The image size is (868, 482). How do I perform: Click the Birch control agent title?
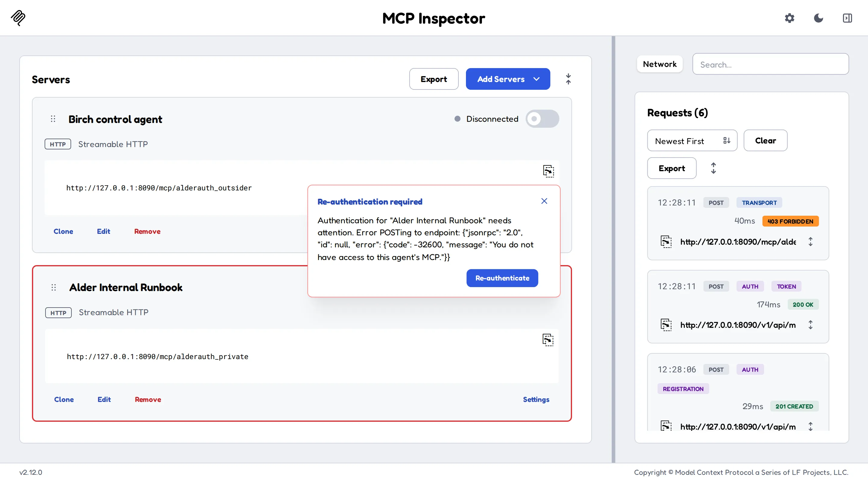click(115, 119)
